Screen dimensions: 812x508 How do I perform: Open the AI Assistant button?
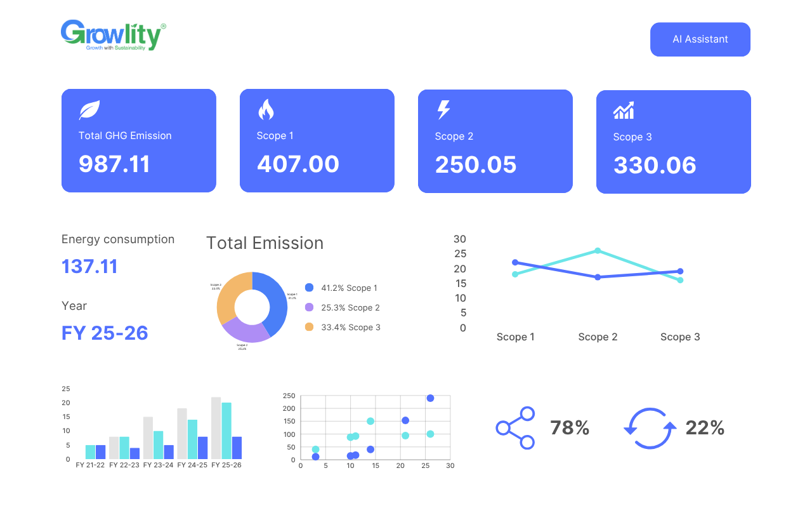[x=700, y=39]
